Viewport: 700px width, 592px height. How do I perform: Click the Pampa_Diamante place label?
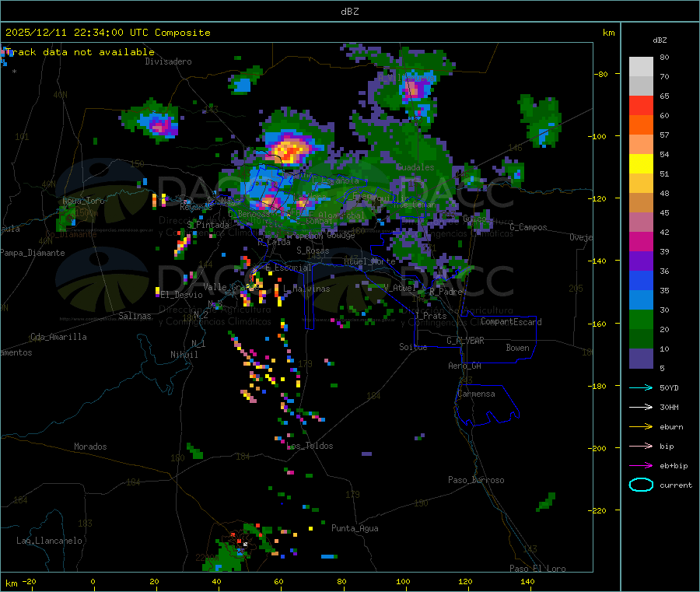[x=33, y=253]
